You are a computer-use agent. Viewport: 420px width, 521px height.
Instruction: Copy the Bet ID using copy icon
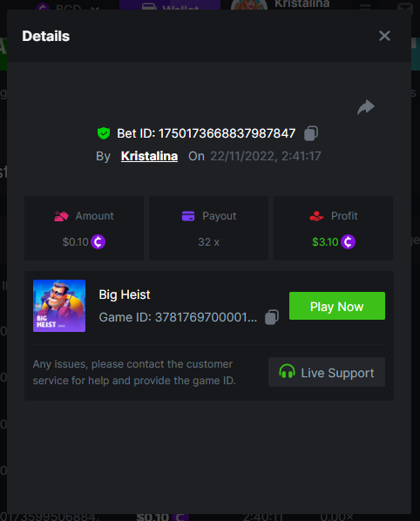[x=311, y=133]
